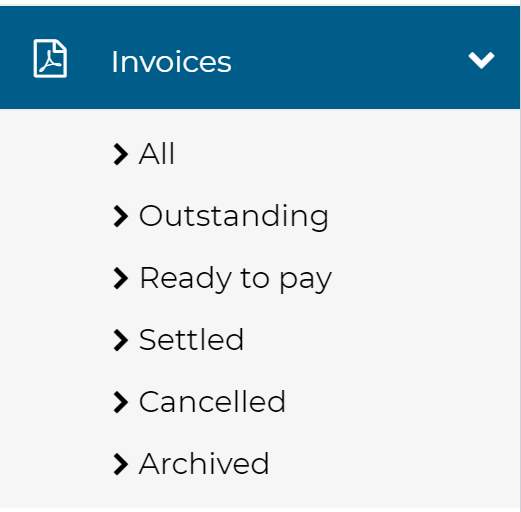View Settled invoices
Viewport: 521px width, 512px height.
pos(191,340)
